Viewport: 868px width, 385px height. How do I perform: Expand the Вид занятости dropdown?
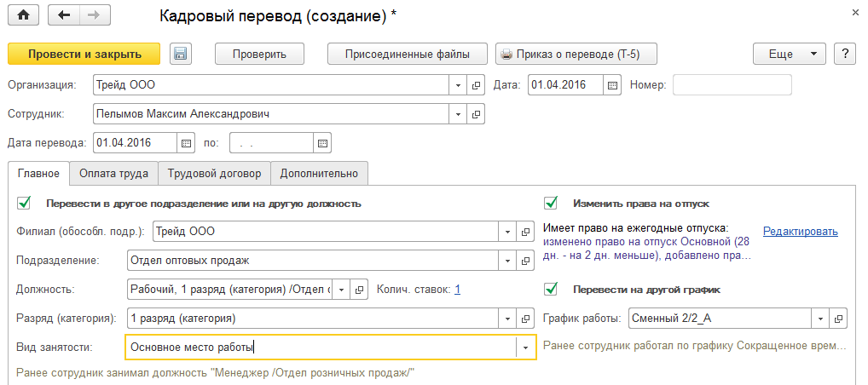[525, 347]
